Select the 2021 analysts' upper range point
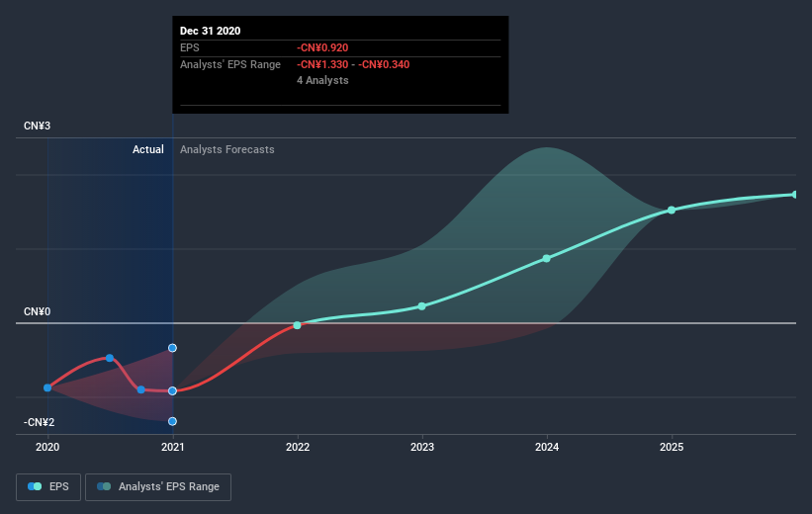The width and height of the screenshot is (812, 514). pos(172,348)
